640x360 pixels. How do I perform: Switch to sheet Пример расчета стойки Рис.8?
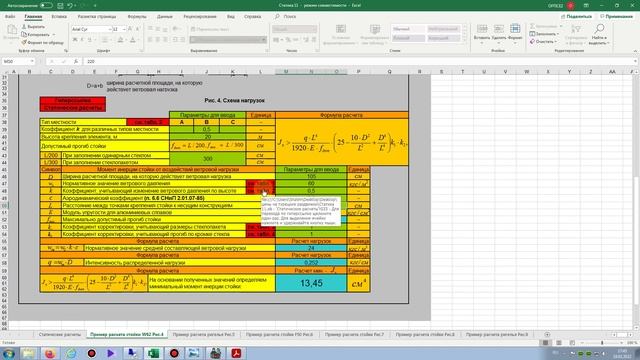[425, 334]
